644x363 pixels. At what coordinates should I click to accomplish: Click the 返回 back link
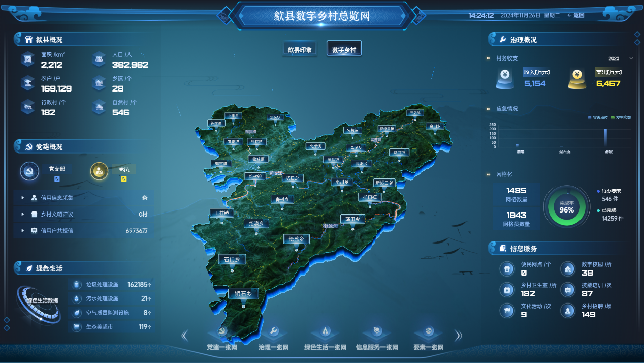(x=576, y=15)
